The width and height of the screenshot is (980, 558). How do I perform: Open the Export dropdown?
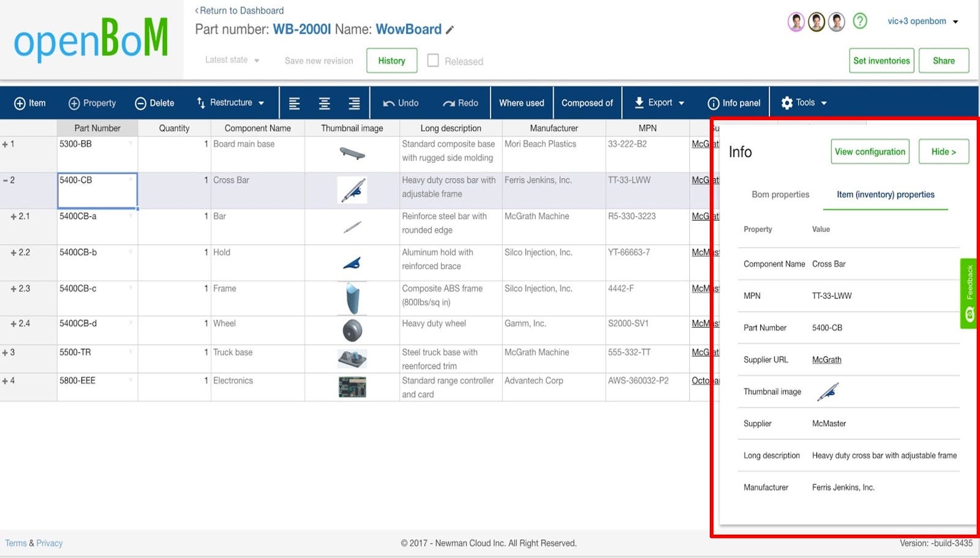(659, 103)
